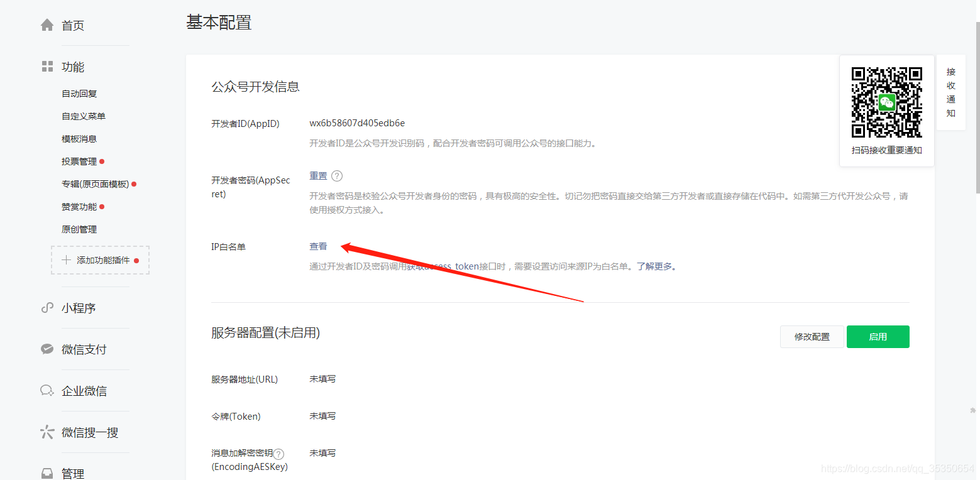Click the home icon beside 首页
The height and width of the screenshot is (480, 980).
[x=47, y=25]
